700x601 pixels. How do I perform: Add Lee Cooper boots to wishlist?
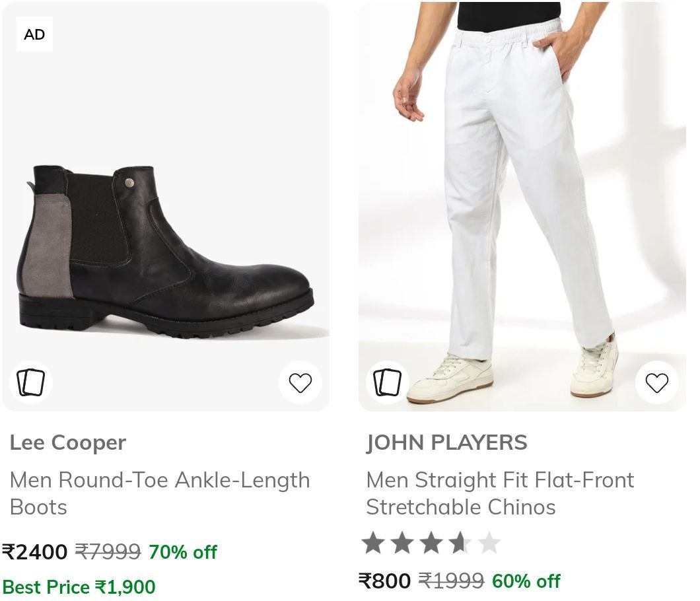[x=300, y=382]
